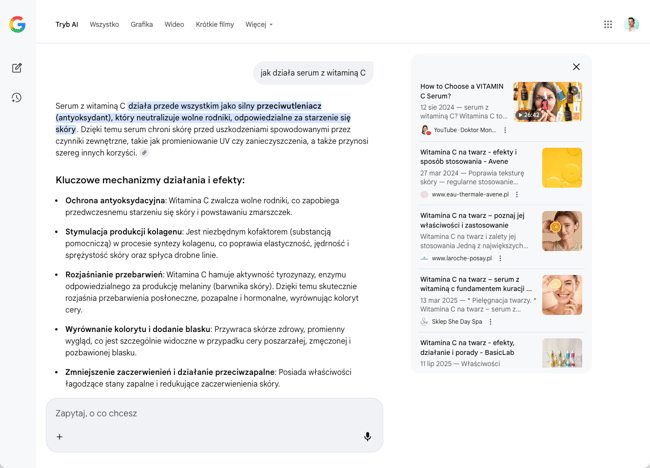The height and width of the screenshot is (468, 650).
Task: Open the profile avatar account menu
Action: pyautogui.click(x=631, y=24)
